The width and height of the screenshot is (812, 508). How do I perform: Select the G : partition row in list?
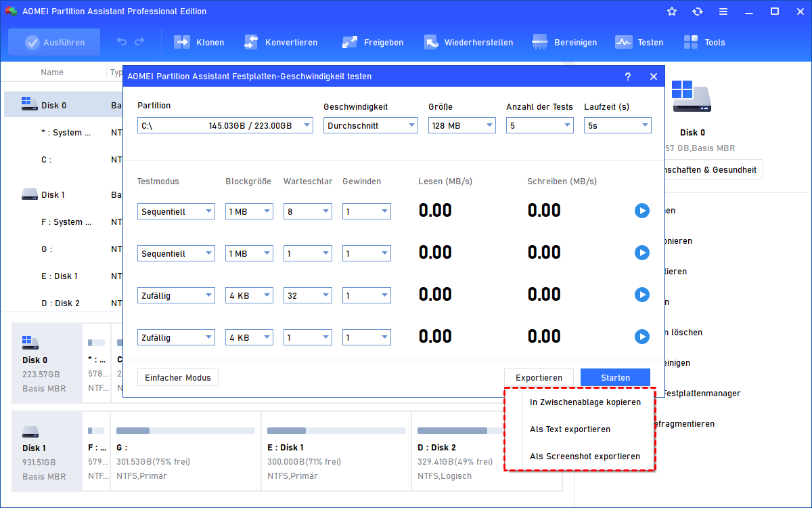(64, 249)
